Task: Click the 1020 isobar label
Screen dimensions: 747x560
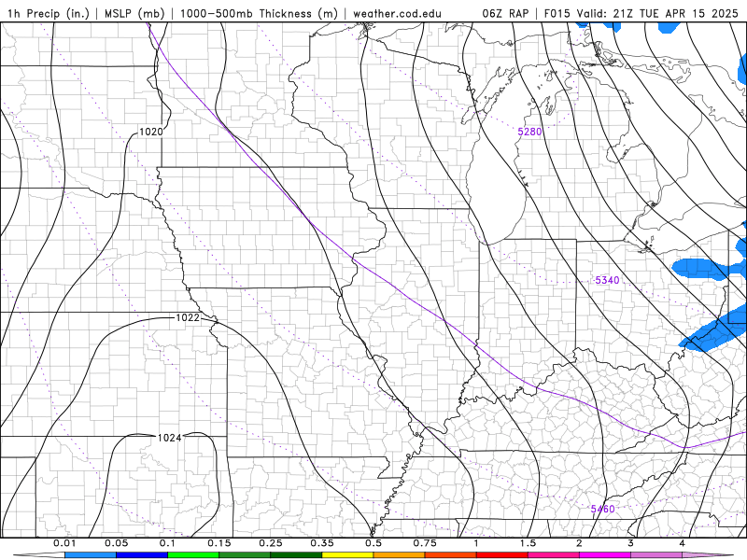Action: [x=150, y=132]
